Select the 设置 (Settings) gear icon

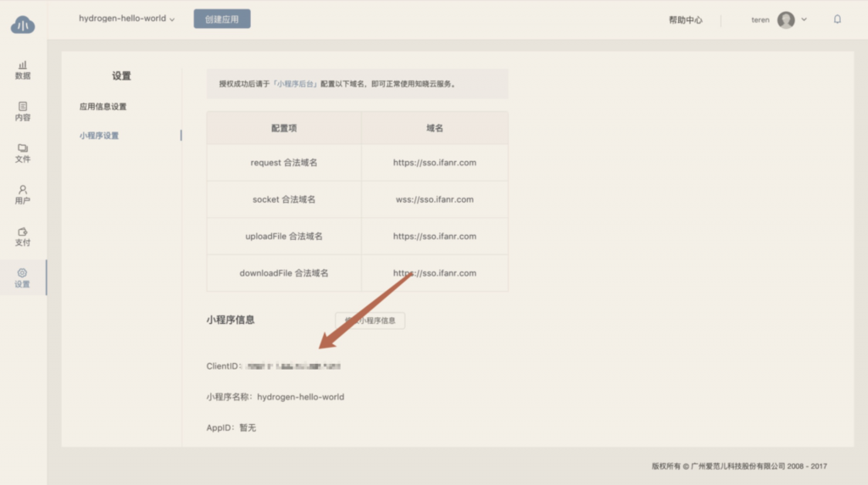[x=23, y=273]
